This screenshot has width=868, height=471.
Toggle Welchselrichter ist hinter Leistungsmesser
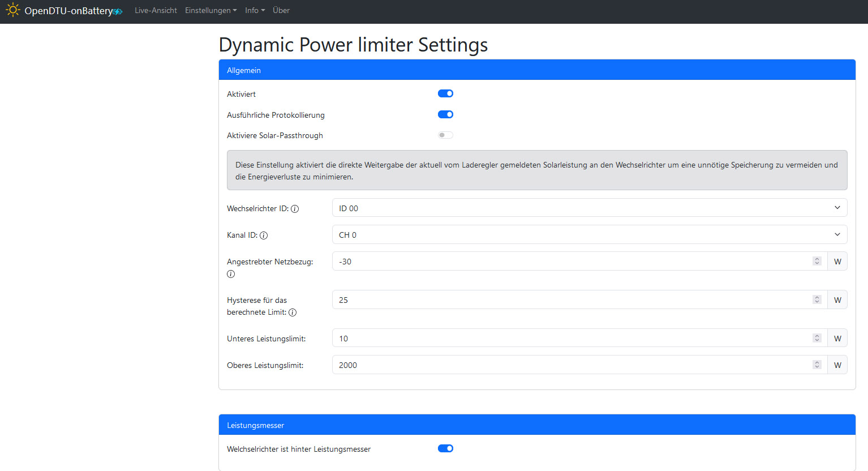pos(445,448)
